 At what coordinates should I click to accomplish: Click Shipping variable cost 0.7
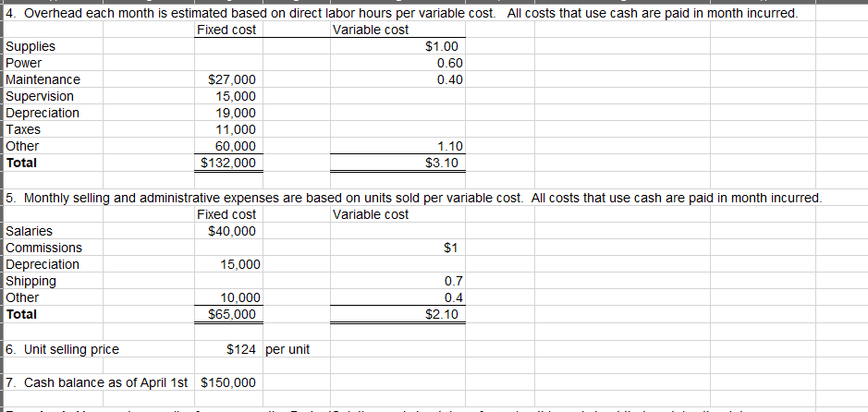[x=456, y=281]
